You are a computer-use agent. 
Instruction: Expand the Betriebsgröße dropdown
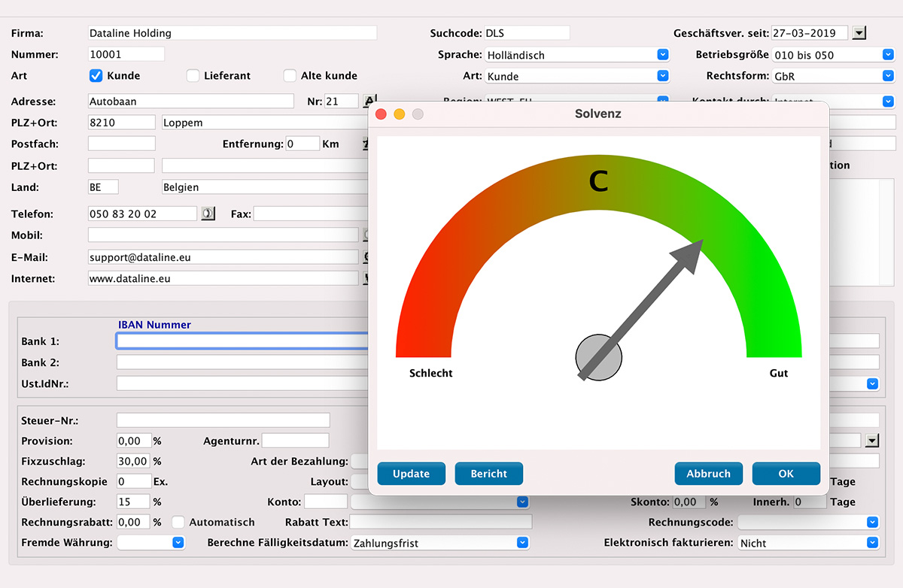(888, 55)
